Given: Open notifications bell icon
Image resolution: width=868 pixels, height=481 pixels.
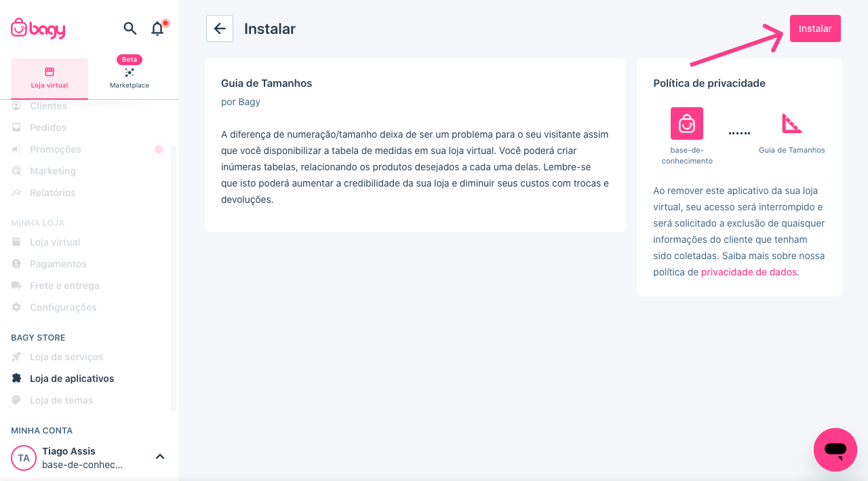Looking at the screenshot, I should (x=157, y=28).
